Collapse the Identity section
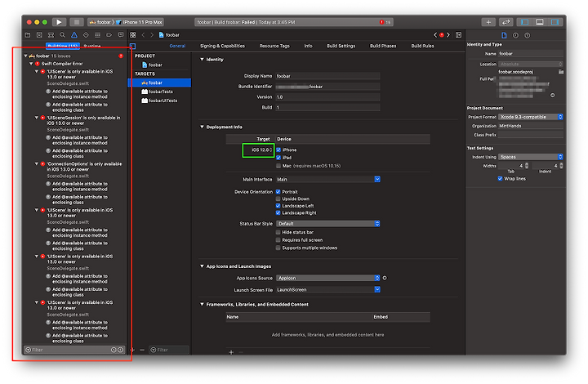Image resolution: width=588 pixels, height=384 pixels. (202, 60)
